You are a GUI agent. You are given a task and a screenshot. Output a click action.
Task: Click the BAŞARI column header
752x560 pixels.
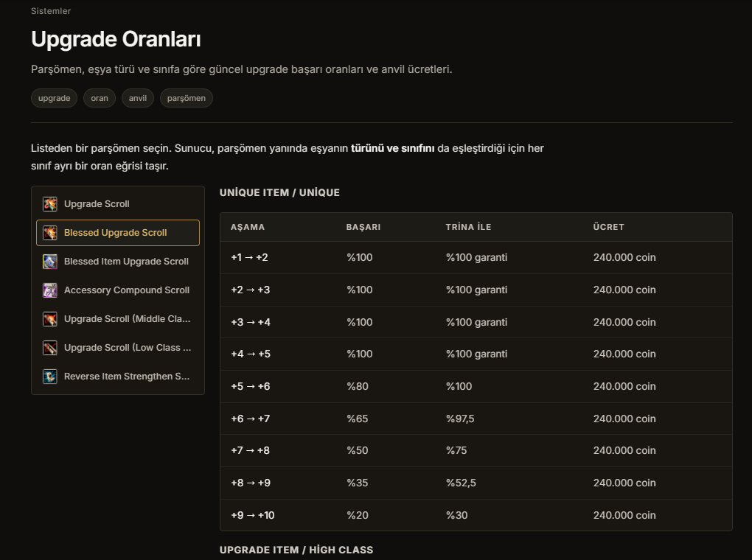tap(363, 227)
